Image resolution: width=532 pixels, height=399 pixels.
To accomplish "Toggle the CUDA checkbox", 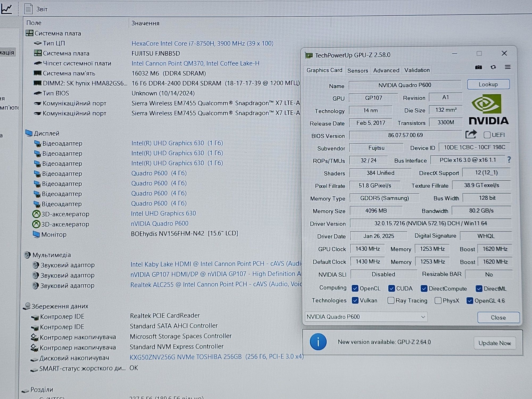I will [391, 288].
